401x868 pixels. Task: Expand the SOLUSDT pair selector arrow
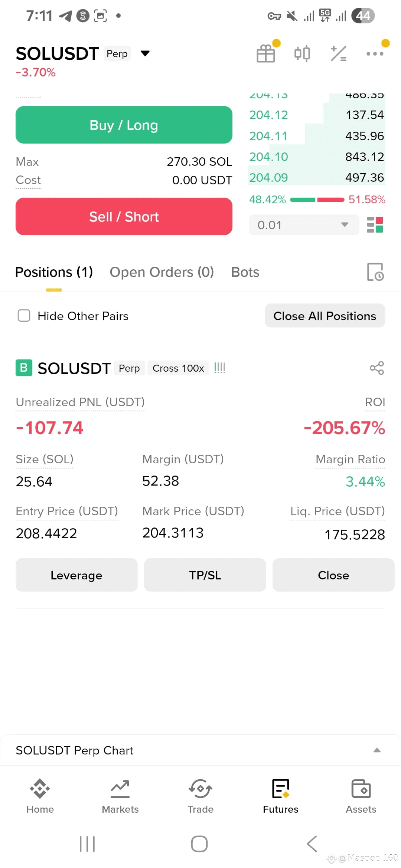click(145, 53)
